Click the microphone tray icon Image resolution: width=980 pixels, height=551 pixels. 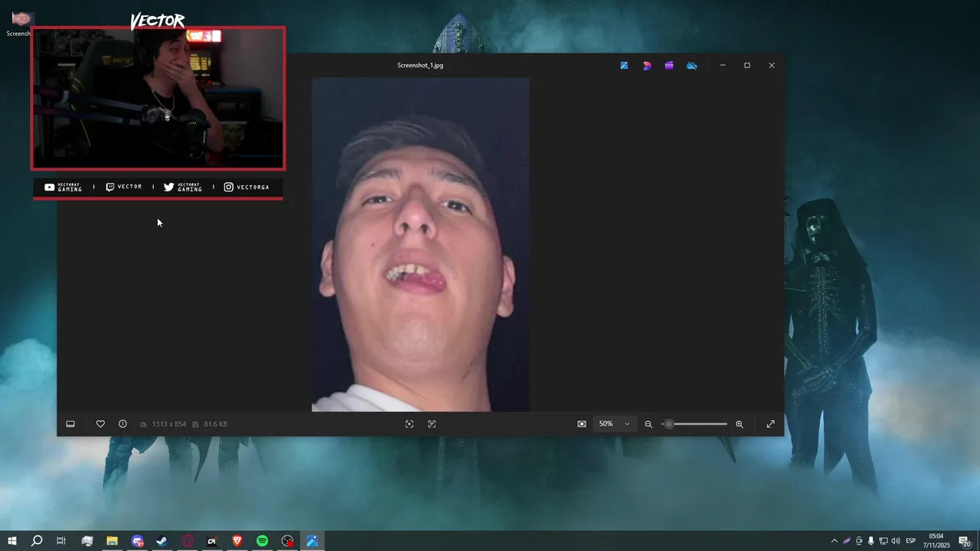click(871, 541)
